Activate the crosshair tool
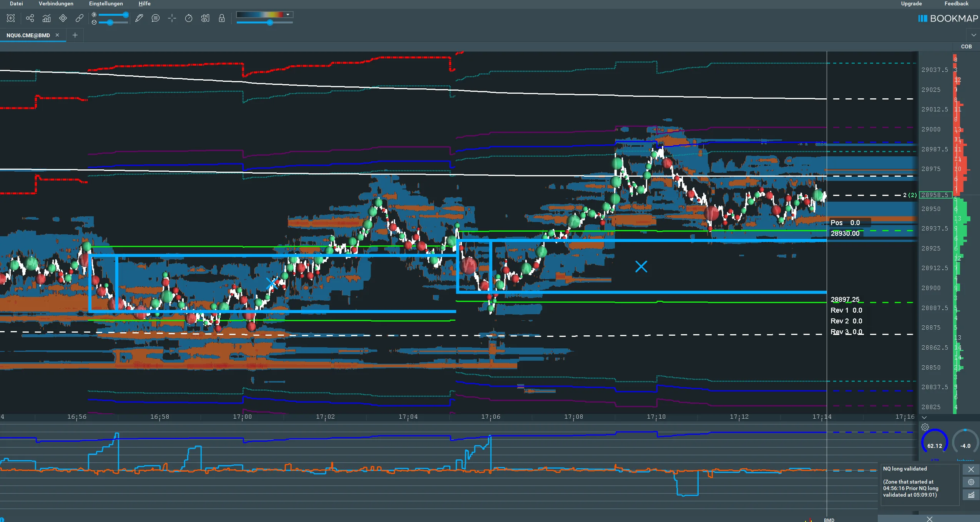 pos(172,18)
